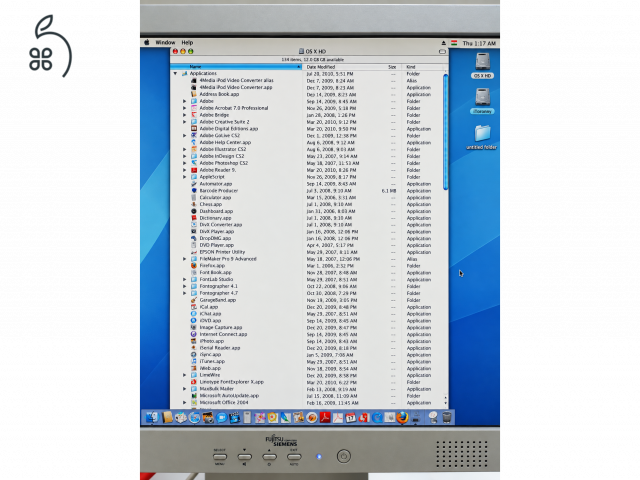Viewport: 640px width, 480px height.
Task: Select Adobe Digital Editions.app row
Action: coord(306,129)
